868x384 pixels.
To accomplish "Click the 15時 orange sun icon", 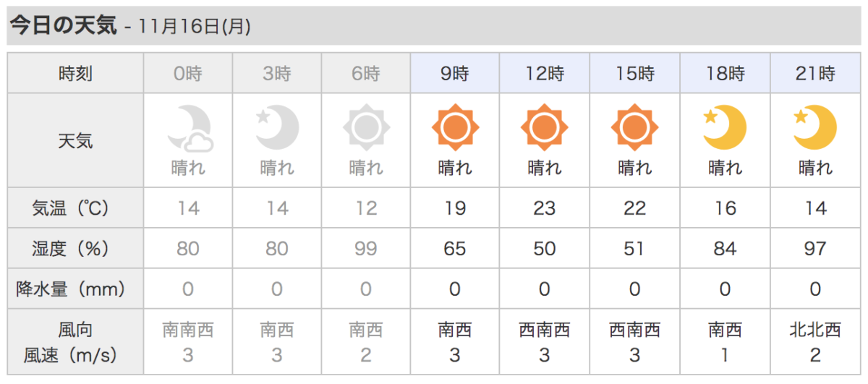I will click(x=634, y=128).
